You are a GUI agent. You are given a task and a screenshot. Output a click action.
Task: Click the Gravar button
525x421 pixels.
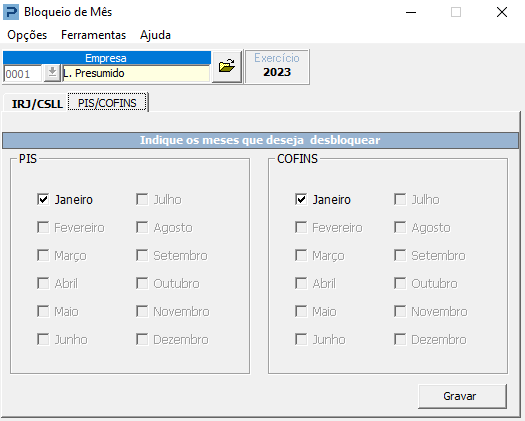click(x=462, y=396)
